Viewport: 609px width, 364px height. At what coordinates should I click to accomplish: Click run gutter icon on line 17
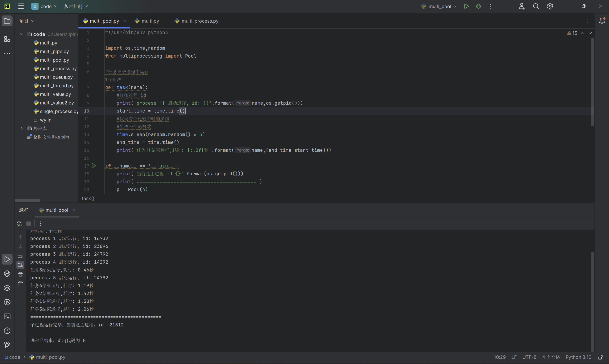94,166
